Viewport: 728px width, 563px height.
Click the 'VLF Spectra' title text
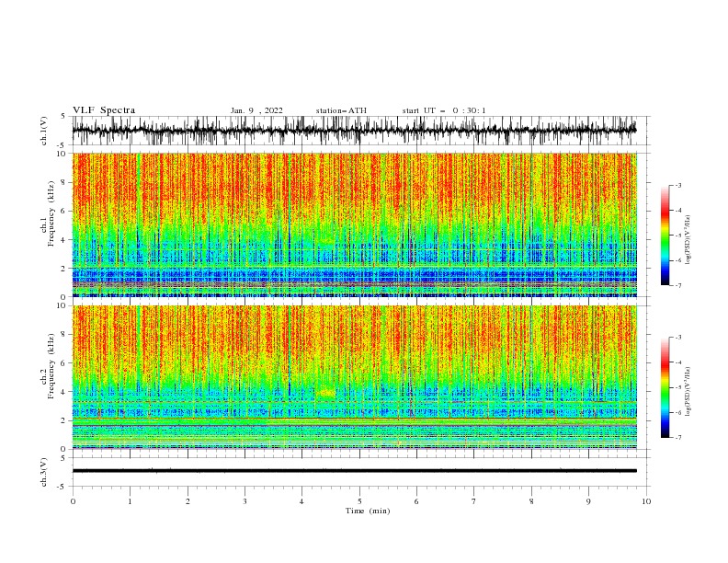(x=104, y=110)
